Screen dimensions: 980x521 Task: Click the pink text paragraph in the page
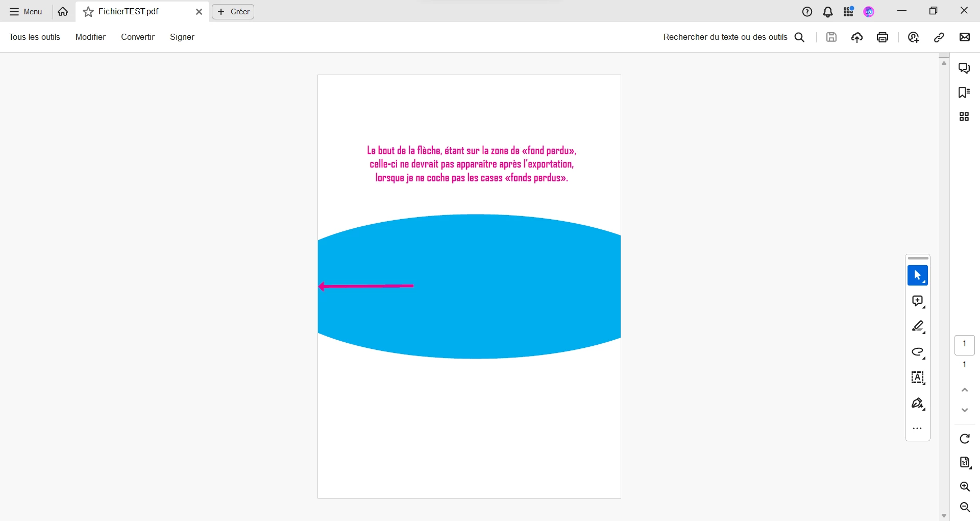coord(472,164)
